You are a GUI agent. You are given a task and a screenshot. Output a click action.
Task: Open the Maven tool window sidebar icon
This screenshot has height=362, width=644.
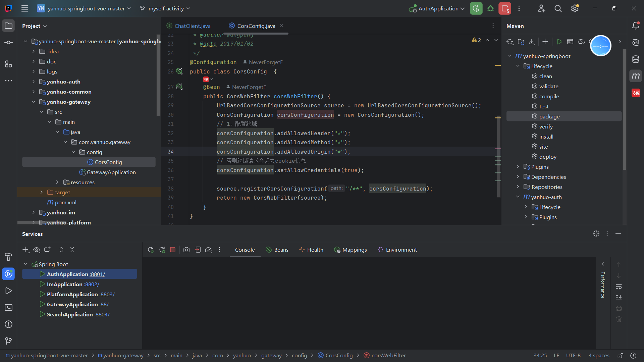pos(636,76)
